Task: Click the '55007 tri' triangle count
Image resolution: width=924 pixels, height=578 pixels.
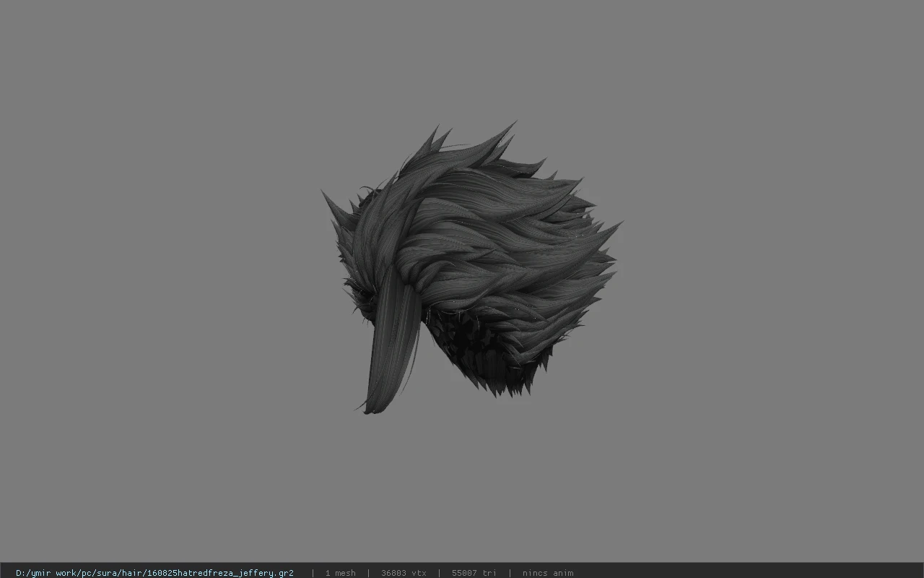Action: pyautogui.click(x=474, y=573)
